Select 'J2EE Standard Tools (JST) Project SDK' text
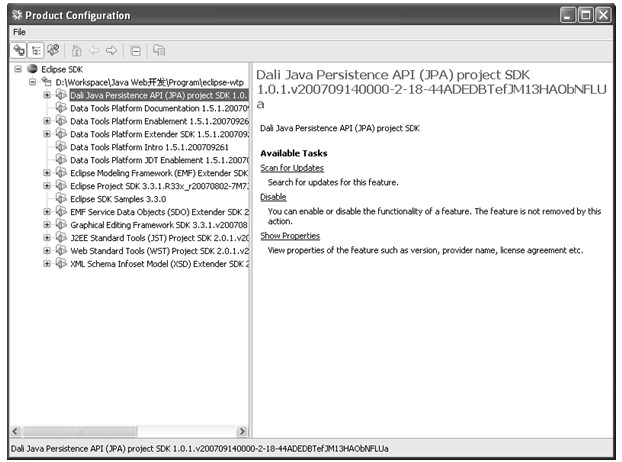This screenshot has height=462, width=622. coord(159,238)
